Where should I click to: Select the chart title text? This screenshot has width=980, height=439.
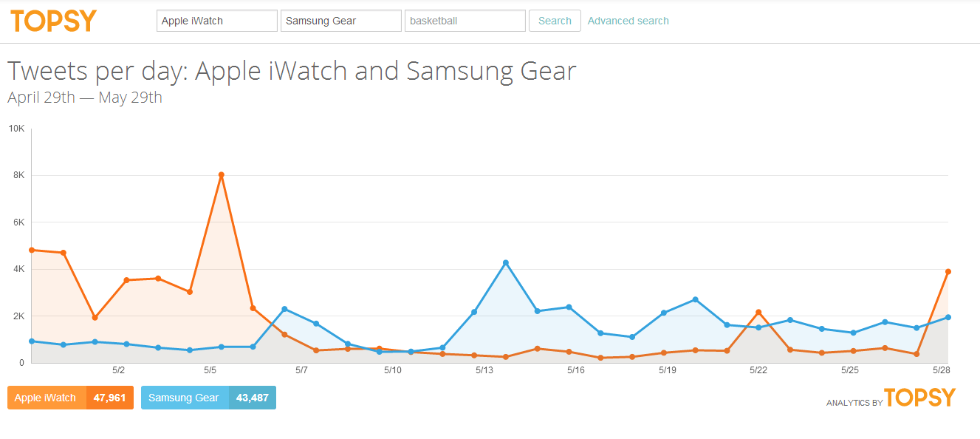click(292, 70)
